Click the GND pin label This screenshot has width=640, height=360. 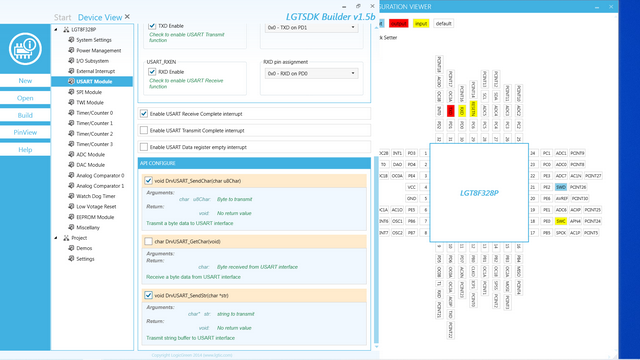pyautogui.click(x=411, y=198)
